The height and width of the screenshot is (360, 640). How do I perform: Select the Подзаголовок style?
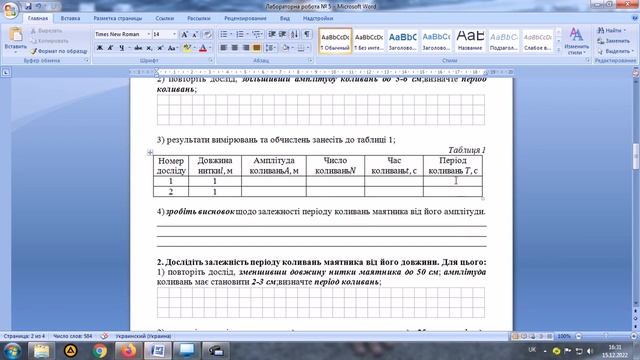pyautogui.click(x=504, y=41)
